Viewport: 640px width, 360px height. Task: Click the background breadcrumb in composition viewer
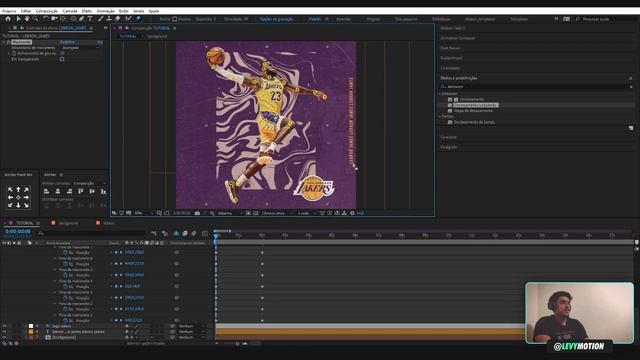pos(157,36)
